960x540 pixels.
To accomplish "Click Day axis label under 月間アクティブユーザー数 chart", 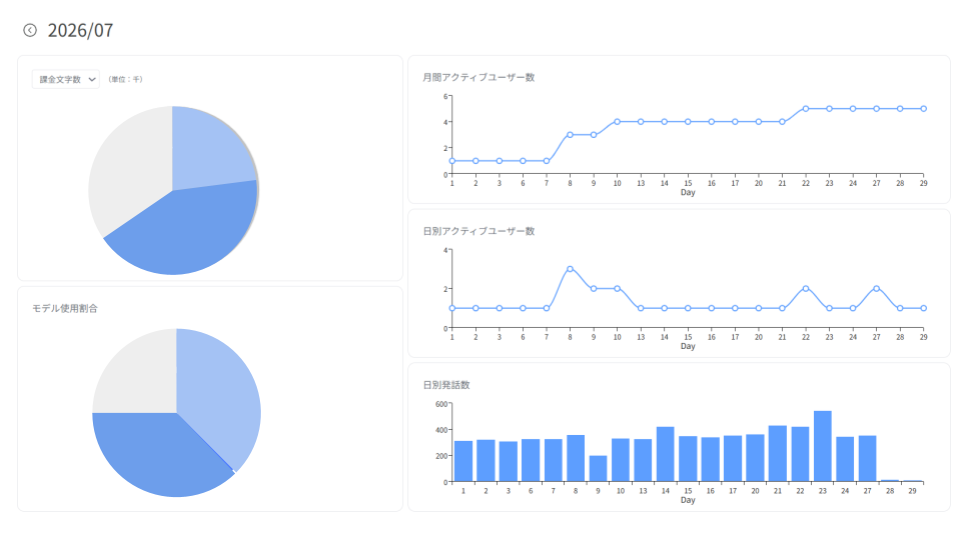I will coord(688,192).
